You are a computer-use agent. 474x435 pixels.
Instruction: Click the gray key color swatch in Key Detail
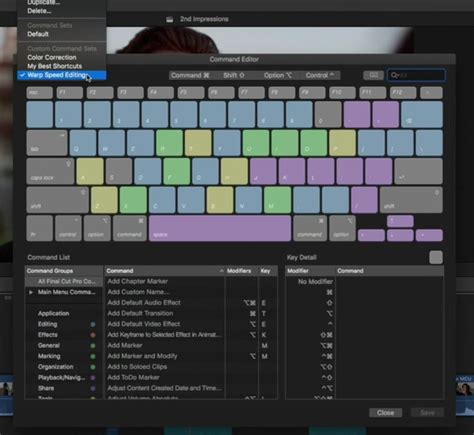coord(436,257)
